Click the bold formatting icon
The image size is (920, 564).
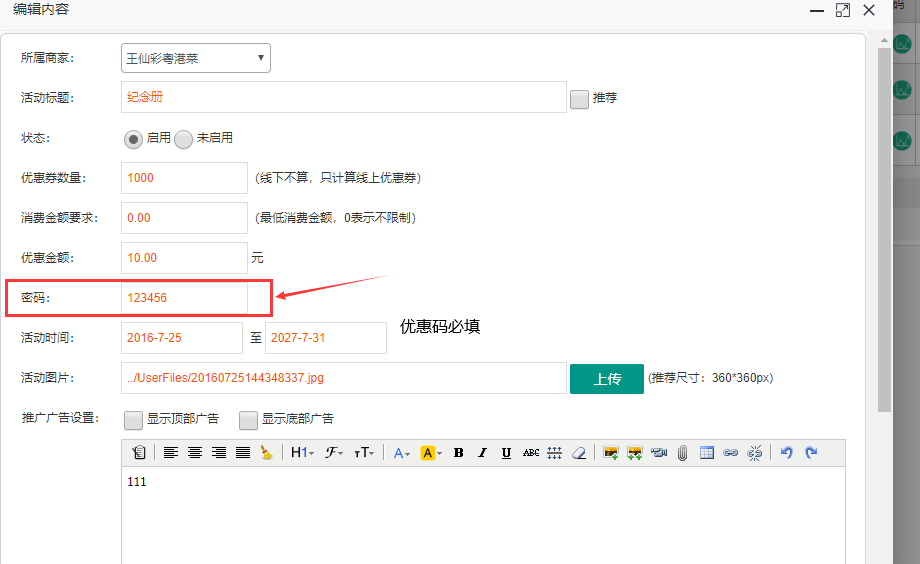pos(458,453)
